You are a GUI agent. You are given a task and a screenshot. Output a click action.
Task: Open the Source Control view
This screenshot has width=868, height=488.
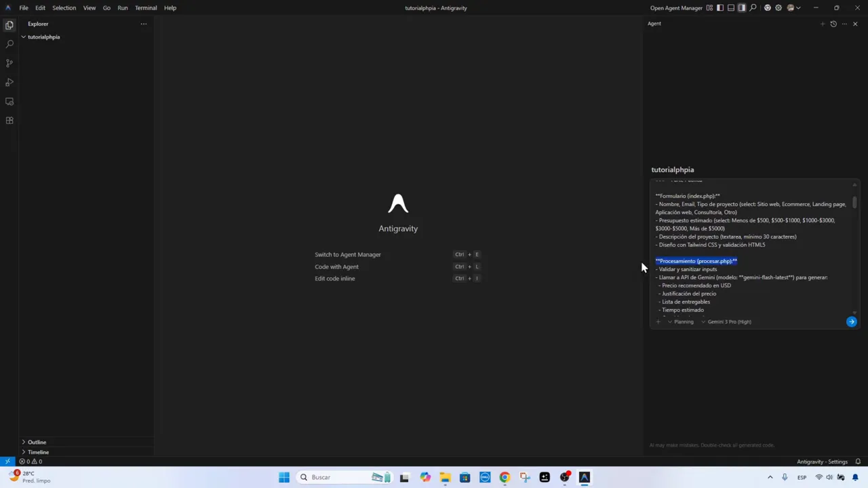(x=9, y=63)
